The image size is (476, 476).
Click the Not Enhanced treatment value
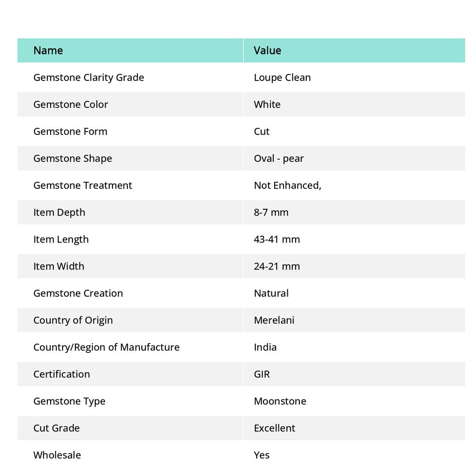(287, 185)
